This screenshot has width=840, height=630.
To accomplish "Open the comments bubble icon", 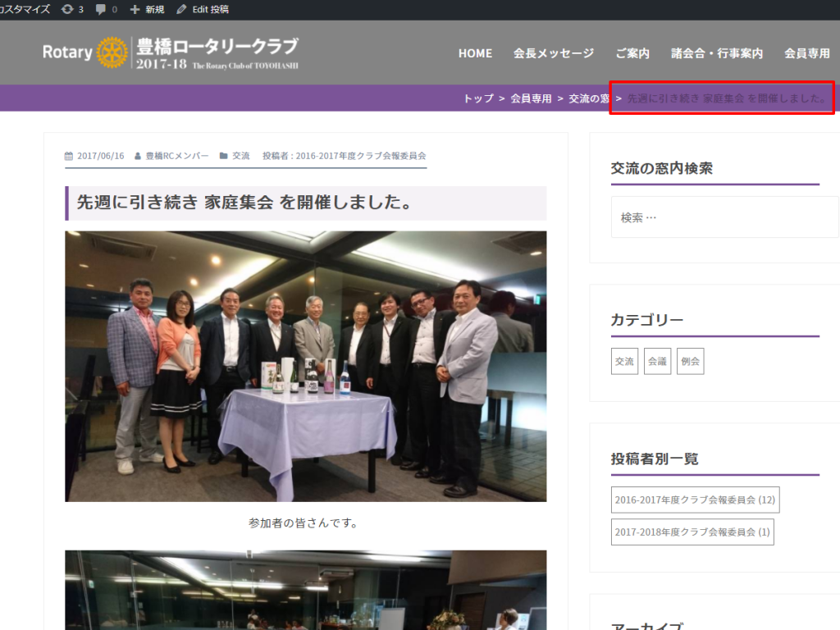I will click(x=100, y=9).
